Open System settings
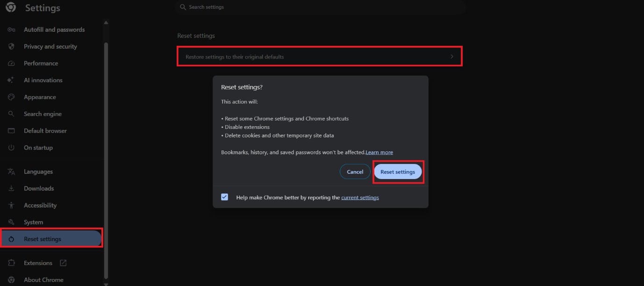The height and width of the screenshot is (286, 644). click(33, 222)
